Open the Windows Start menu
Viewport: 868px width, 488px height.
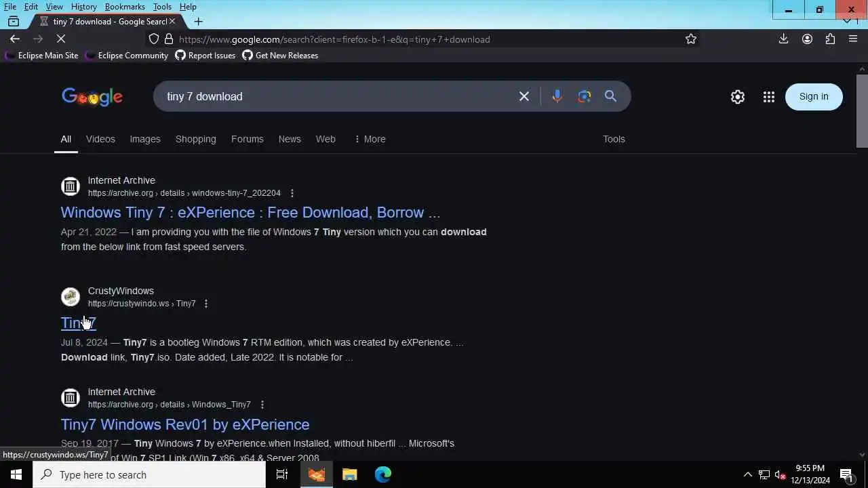16,474
